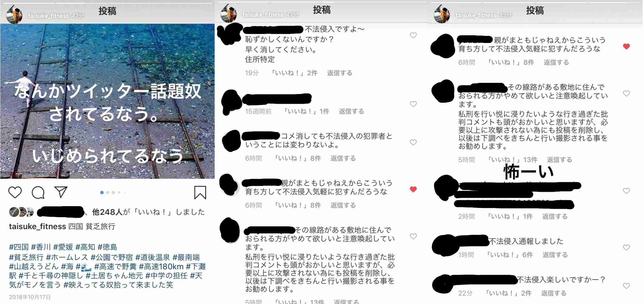644x304 pixels.
Task: Like the 不法侵入通報しました comment
Action: [x=626, y=247]
